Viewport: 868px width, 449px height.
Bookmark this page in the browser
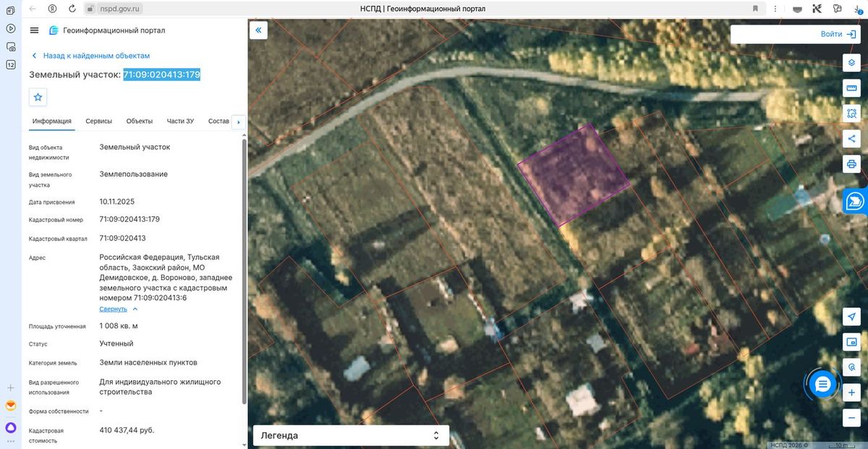pos(756,9)
